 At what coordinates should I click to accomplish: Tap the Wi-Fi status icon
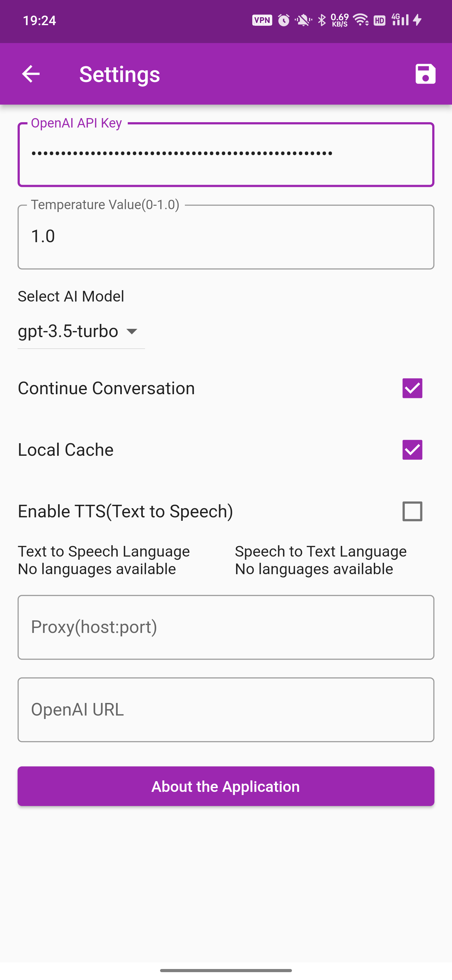click(x=360, y=20)
